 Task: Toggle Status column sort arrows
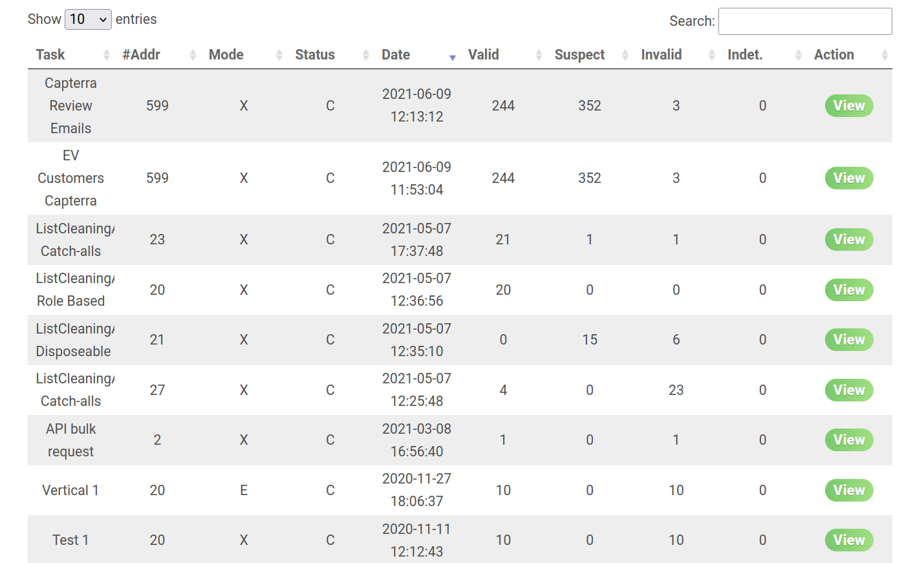[366, 56]
